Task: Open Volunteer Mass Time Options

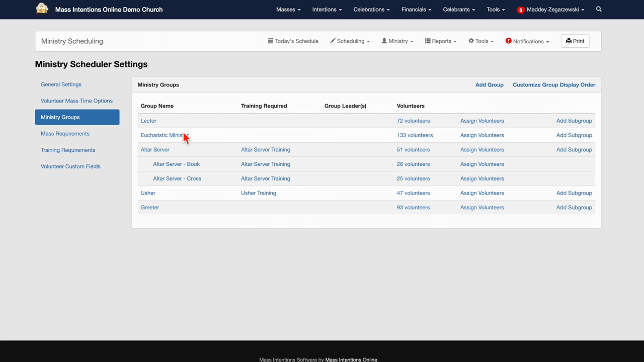Action: point(76,101)
